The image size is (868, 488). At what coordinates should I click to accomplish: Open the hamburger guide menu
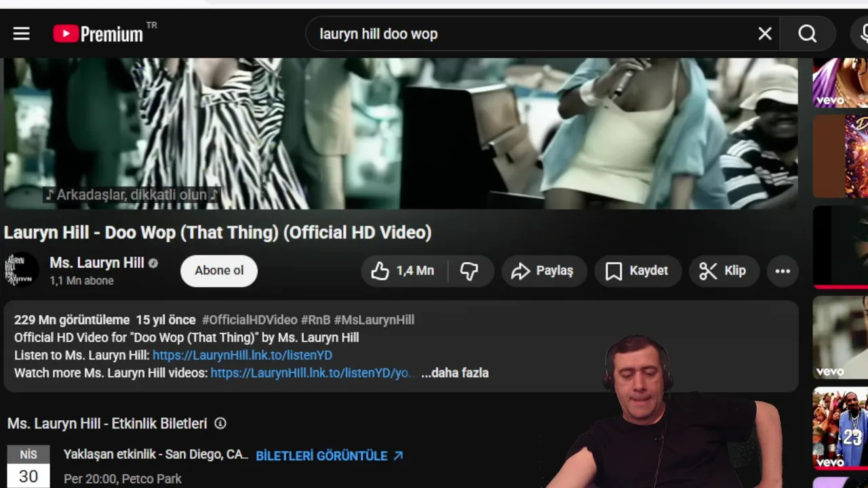click(x=21, y=34)
